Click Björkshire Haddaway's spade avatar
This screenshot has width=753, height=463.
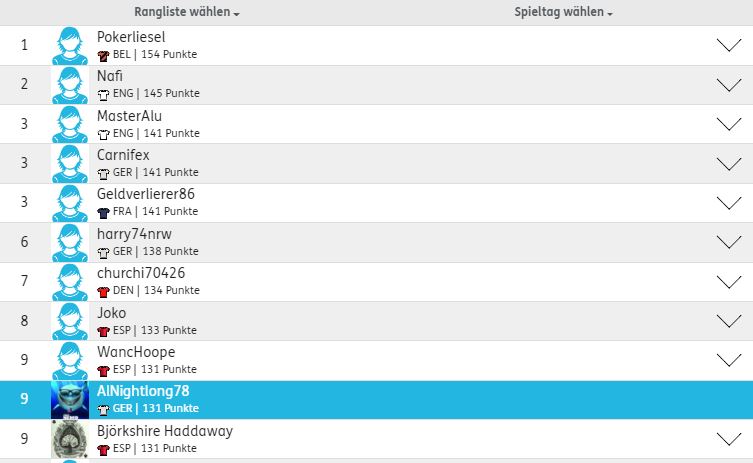tap(70, 440)
